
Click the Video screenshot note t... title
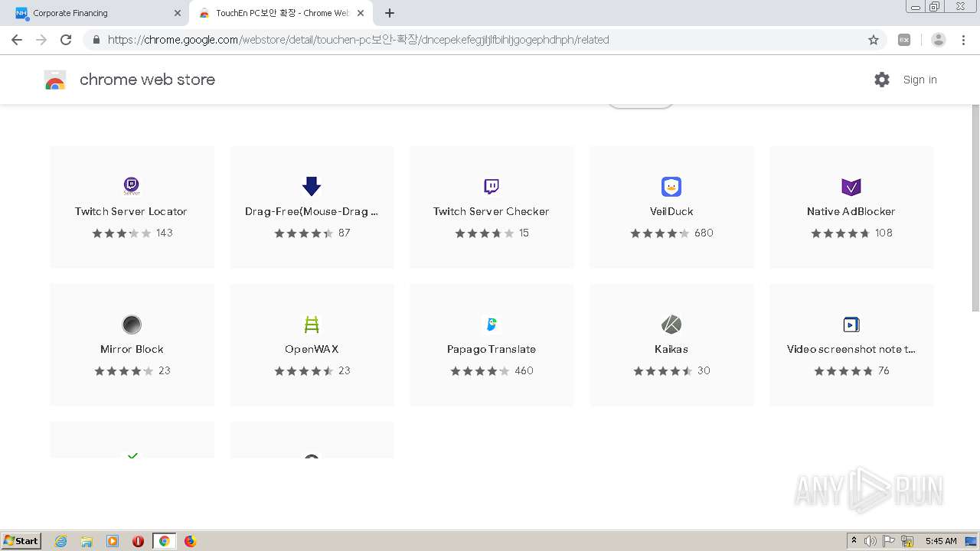click(851, 349)
